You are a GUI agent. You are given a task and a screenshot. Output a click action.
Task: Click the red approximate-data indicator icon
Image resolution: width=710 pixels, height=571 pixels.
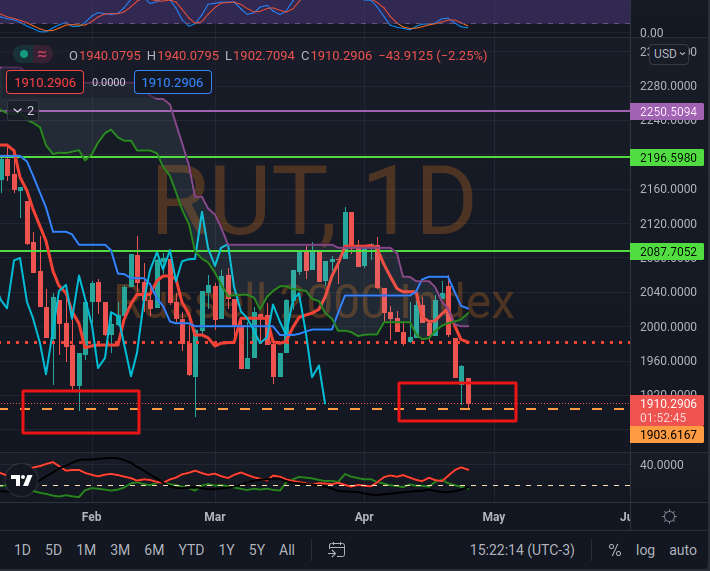pos(44,54)
